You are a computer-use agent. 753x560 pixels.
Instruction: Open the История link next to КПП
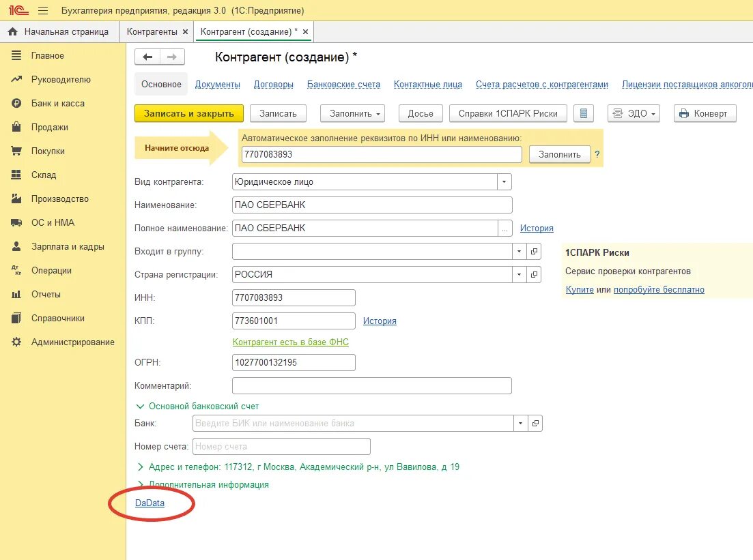[x=380, y=321]
